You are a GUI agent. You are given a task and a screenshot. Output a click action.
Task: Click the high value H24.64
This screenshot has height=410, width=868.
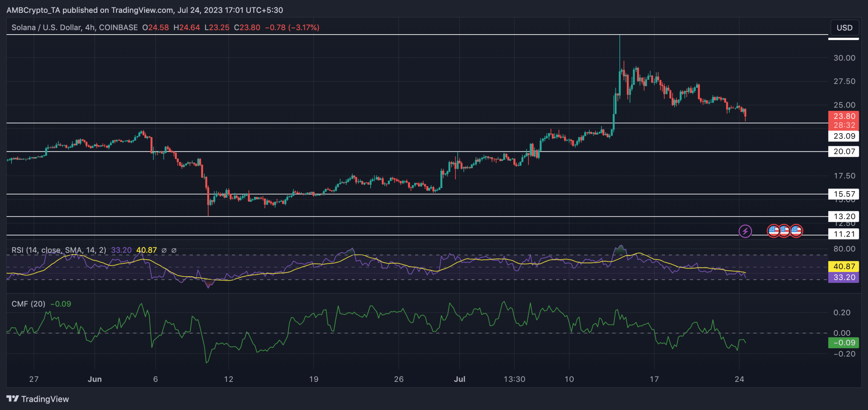pos(186,27)
